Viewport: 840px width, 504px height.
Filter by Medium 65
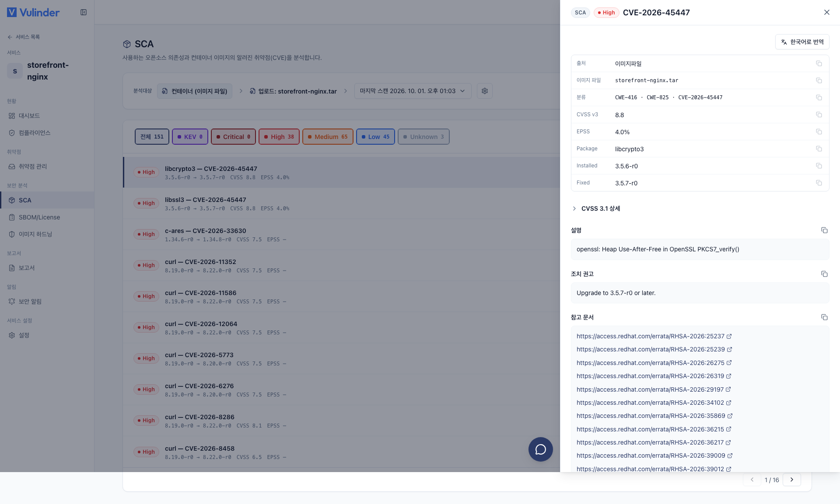tap(328, 136)
